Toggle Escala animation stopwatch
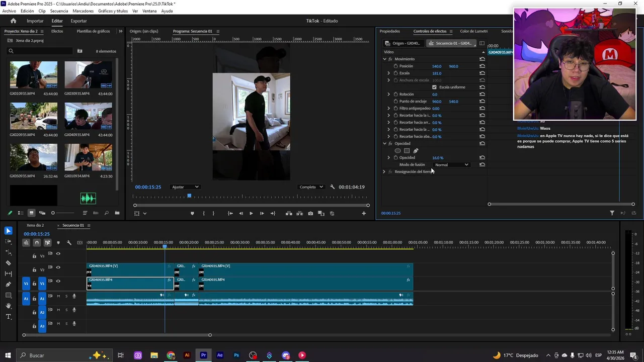 tap(395, 73)
